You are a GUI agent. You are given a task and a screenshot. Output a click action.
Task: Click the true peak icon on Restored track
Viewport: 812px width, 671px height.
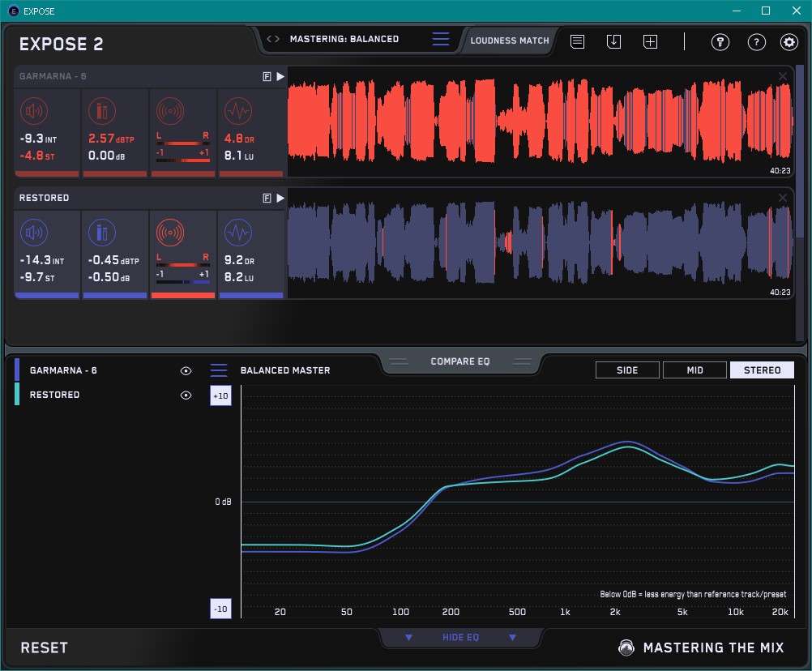[x=101, y=233]
